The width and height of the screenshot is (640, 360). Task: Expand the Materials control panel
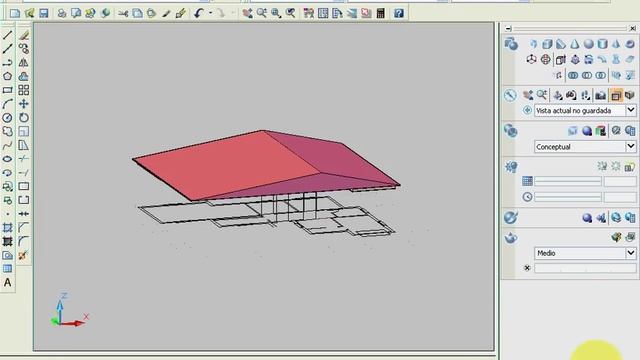click(x=510, y=218)
